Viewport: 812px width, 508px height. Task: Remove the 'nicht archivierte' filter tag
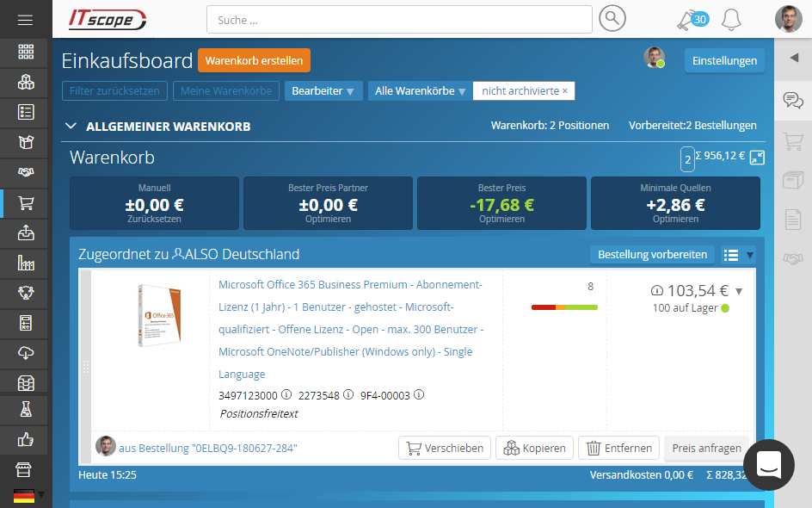565,91
